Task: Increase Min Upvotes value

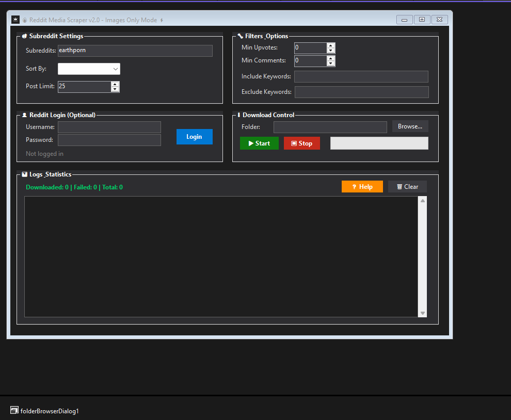Action: click(x=331, y=45)
